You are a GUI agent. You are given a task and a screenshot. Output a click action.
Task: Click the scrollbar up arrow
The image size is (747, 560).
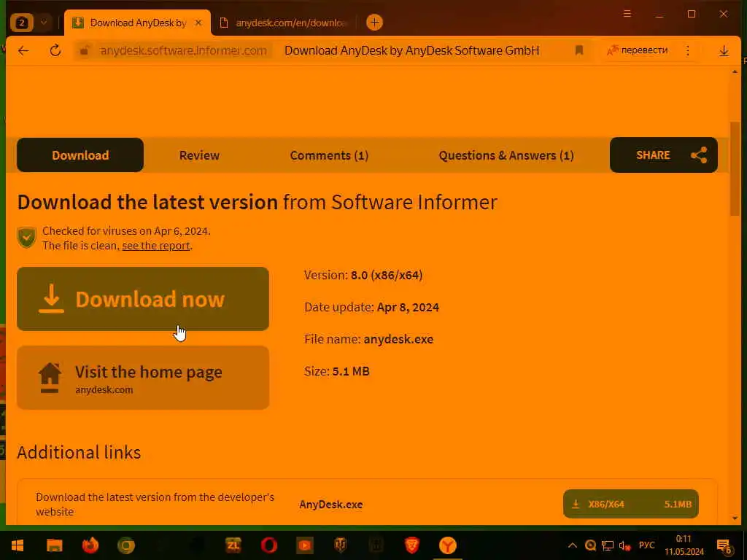pos(735,72)
